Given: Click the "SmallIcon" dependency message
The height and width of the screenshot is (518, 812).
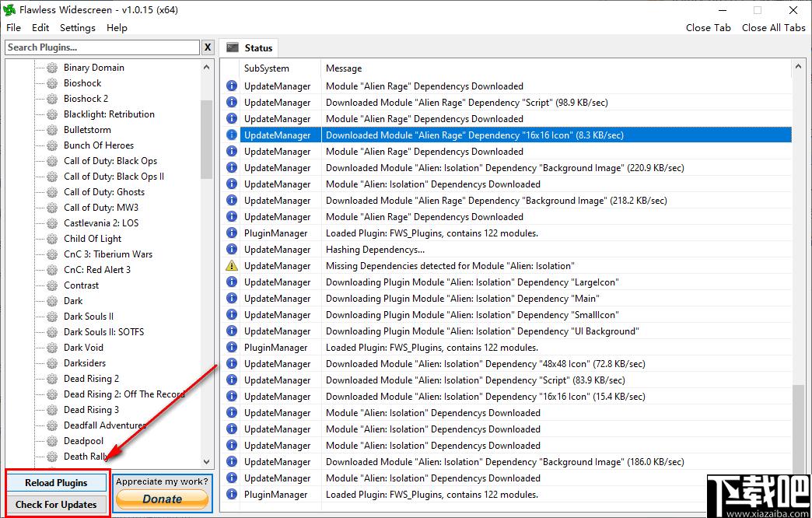Looking at the screenshot, I should pyautogui.click(x=472, y=314).
